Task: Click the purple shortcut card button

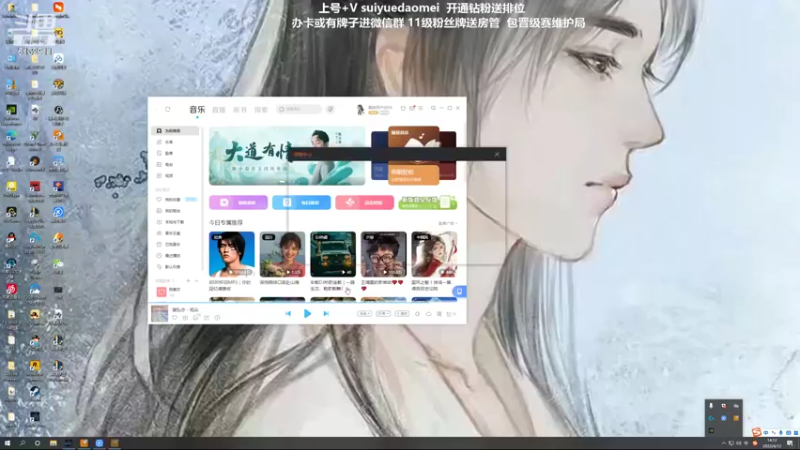Action: pyautogui.click(x=238, y=203)
